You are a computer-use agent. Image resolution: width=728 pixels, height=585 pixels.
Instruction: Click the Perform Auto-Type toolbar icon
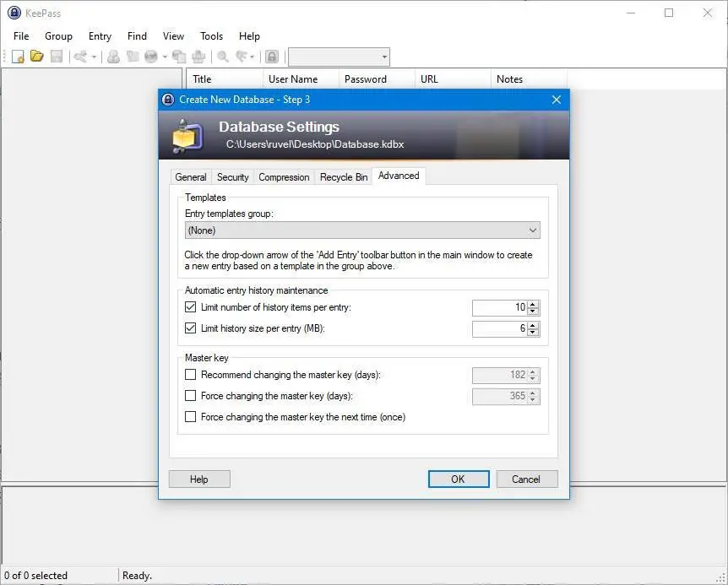coord(198,57)
